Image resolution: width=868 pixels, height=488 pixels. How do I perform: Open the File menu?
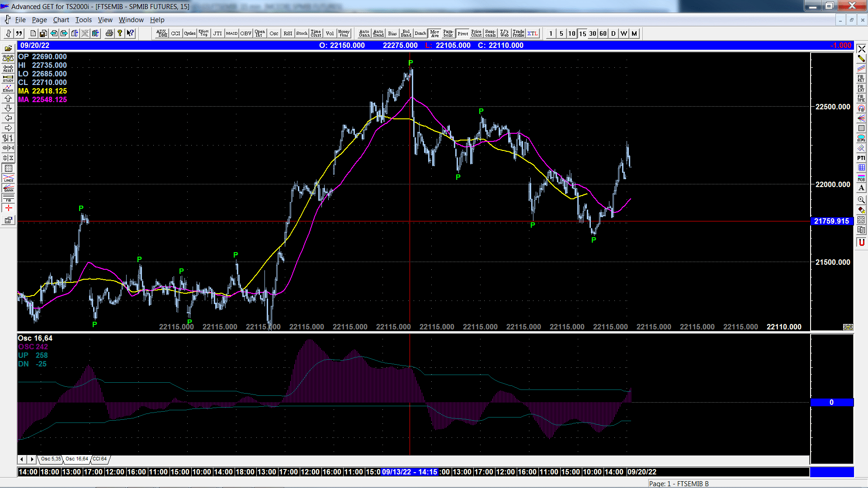[x=20, y=20]
